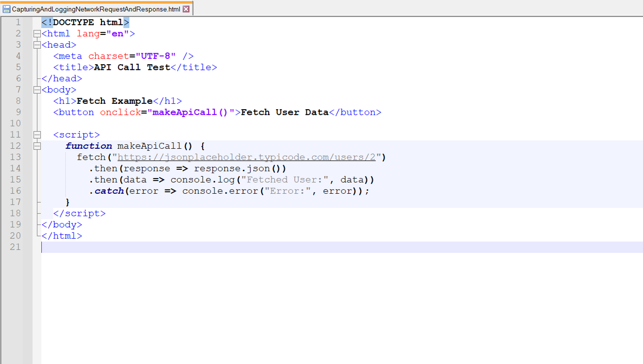Collapse the body block fold marker on line 7
643x364 pixels.
37,90
